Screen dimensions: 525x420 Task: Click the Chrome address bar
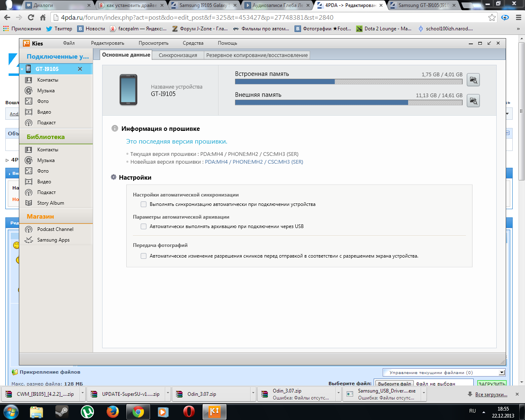(x=271, y=17)
